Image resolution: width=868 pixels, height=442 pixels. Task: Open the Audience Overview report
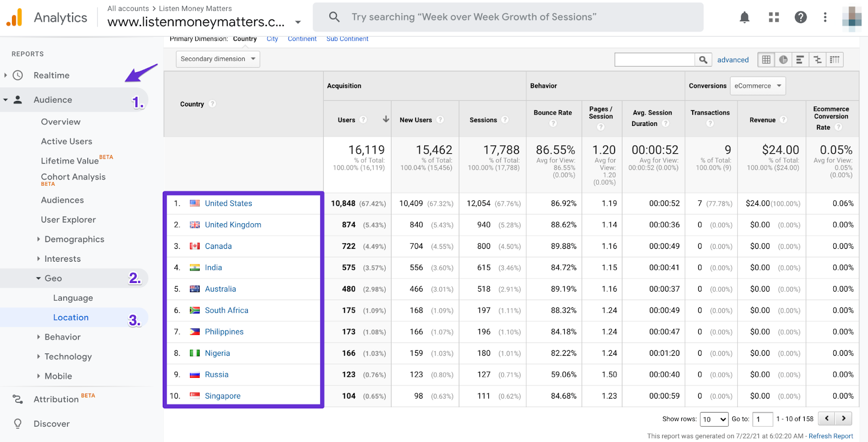[61, 122]
